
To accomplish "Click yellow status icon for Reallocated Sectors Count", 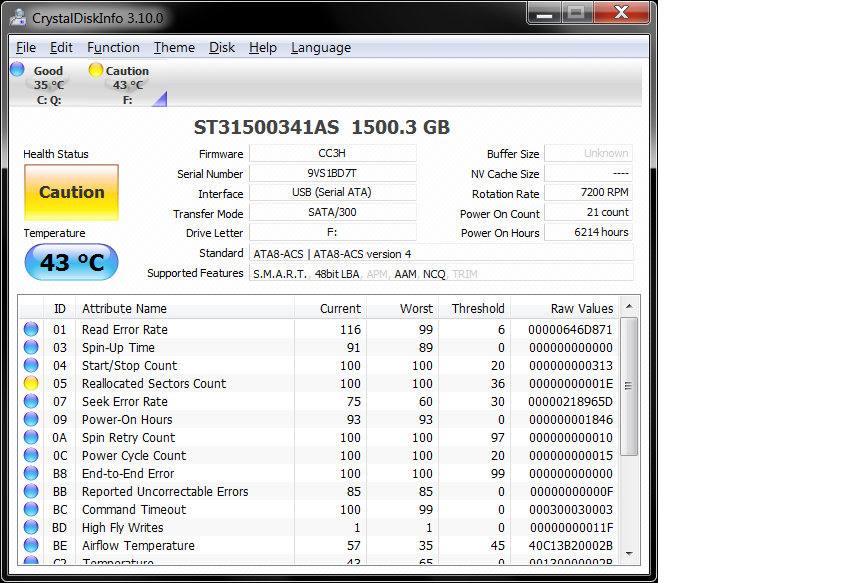I will click(x=31, y=384).
